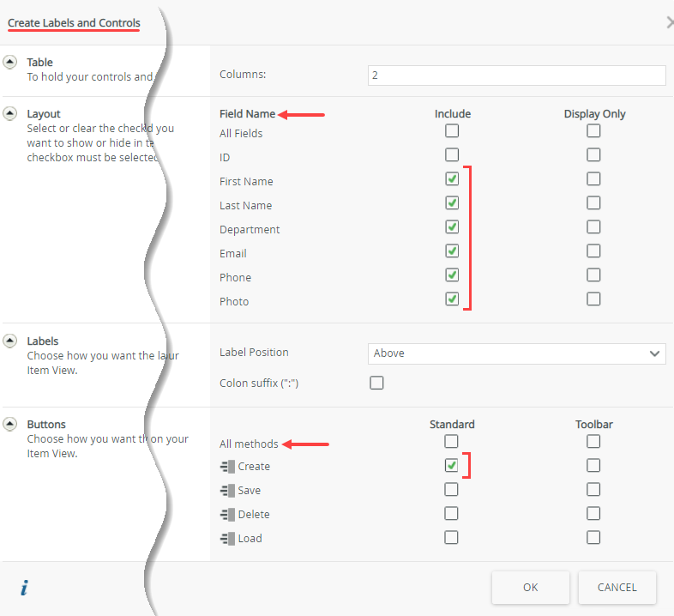Screen dimensions: 674x616
Task: Click the information icon at bottom left
Action: 25,588
